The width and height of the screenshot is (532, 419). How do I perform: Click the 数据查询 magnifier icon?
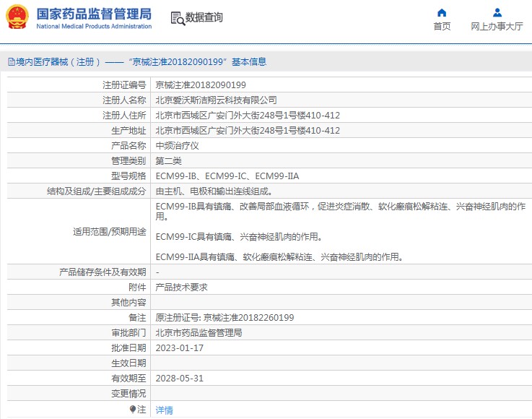pyautogui.click(x=178, y=18)
